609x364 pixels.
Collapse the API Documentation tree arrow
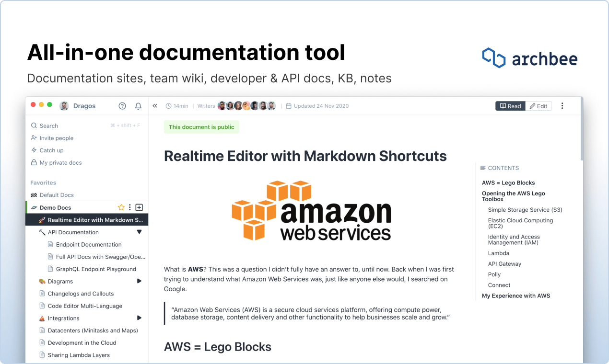[140, 232]
